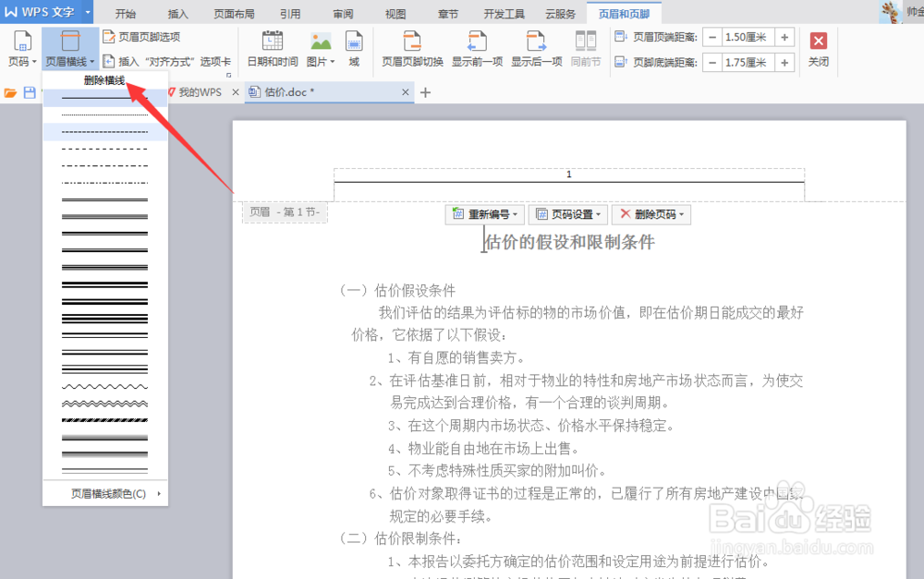Click the heading (一)估价假设条件
Screen dimensions: 924x579
[397, 290]
